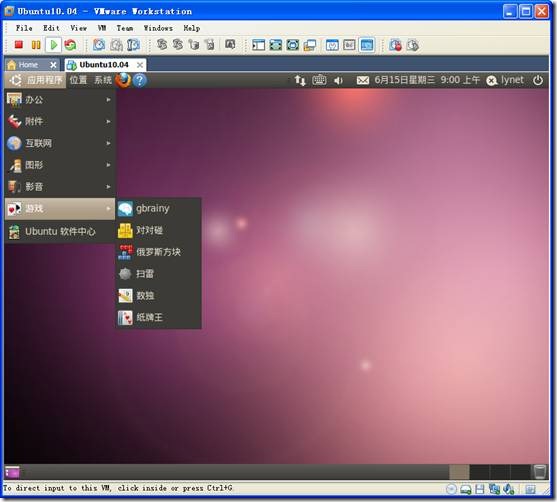Click the last toolbar icon right of record
557x502 pixels.
pos(412,45)
